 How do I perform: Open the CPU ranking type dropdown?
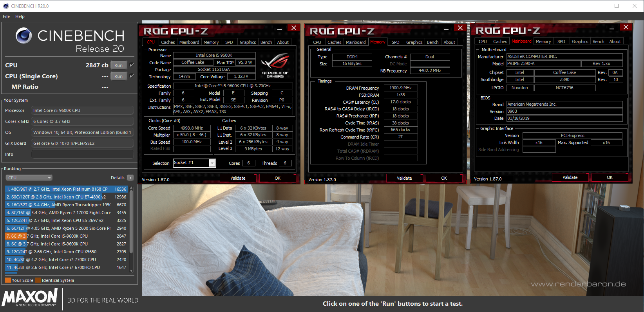point(29,178)
